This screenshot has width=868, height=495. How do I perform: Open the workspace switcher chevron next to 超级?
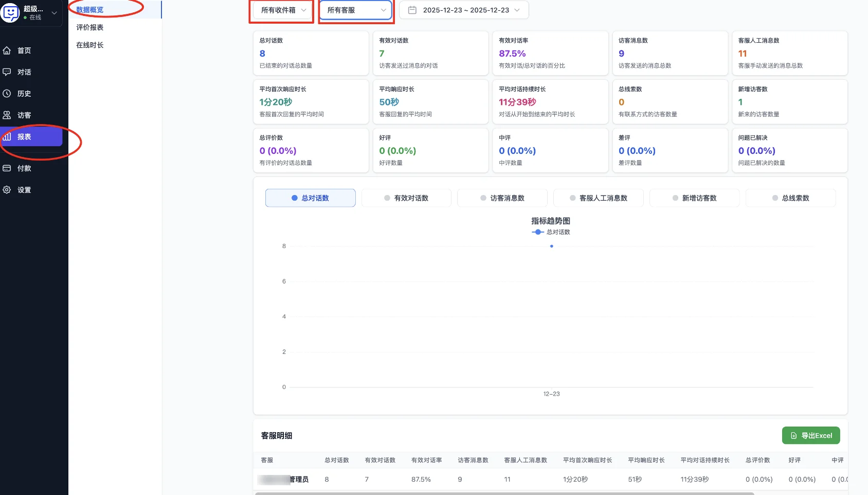coord(53,13)
